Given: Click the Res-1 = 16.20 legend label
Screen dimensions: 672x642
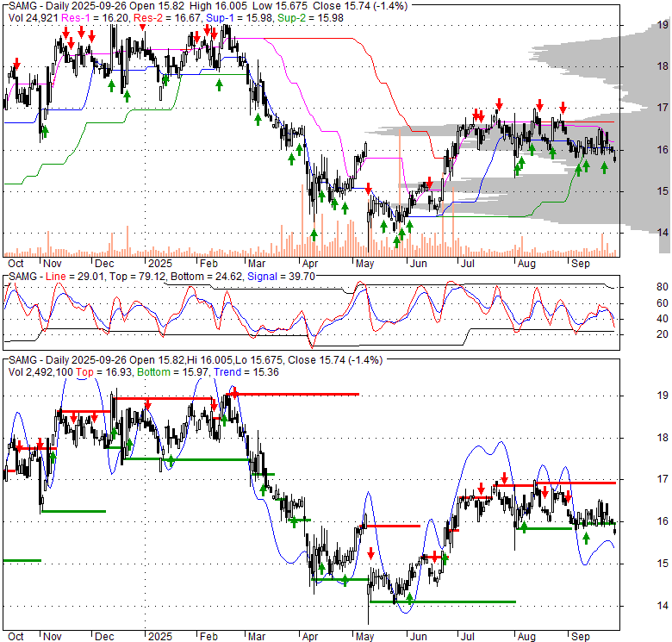Looking at the screenshot, I should pos(96,18).
